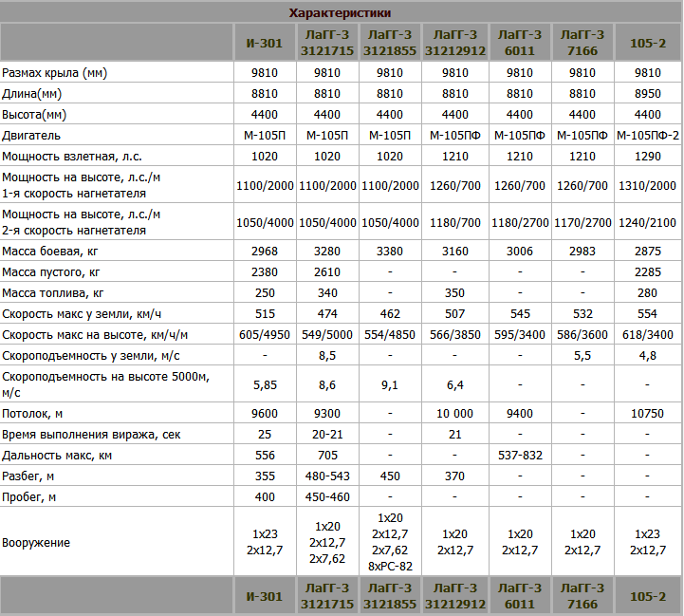Click the 554/4850 altitude speed cell
The width and height of the screenshot is (684, 616).
click(x=390, y=335)
